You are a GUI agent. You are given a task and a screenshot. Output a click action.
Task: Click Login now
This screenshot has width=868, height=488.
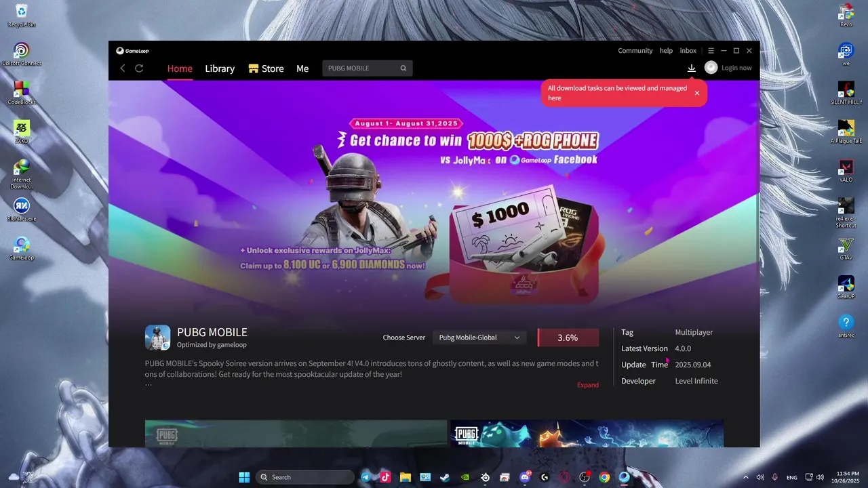[x=736, y=68]
